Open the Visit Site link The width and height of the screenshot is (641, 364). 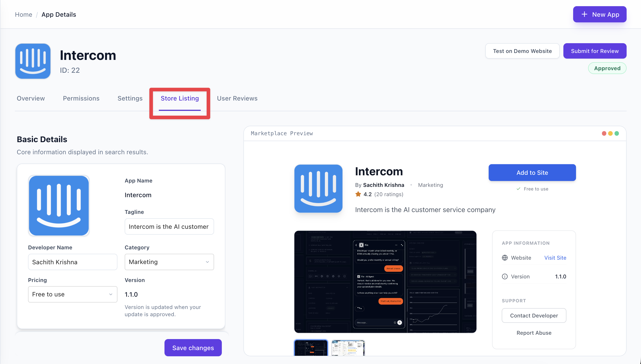coord(555,258)
